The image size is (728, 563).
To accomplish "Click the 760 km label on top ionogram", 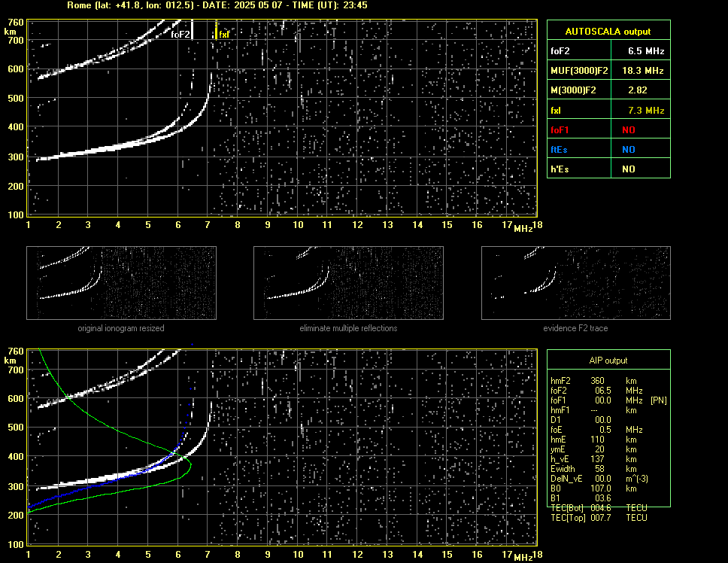I will point(16,23).
